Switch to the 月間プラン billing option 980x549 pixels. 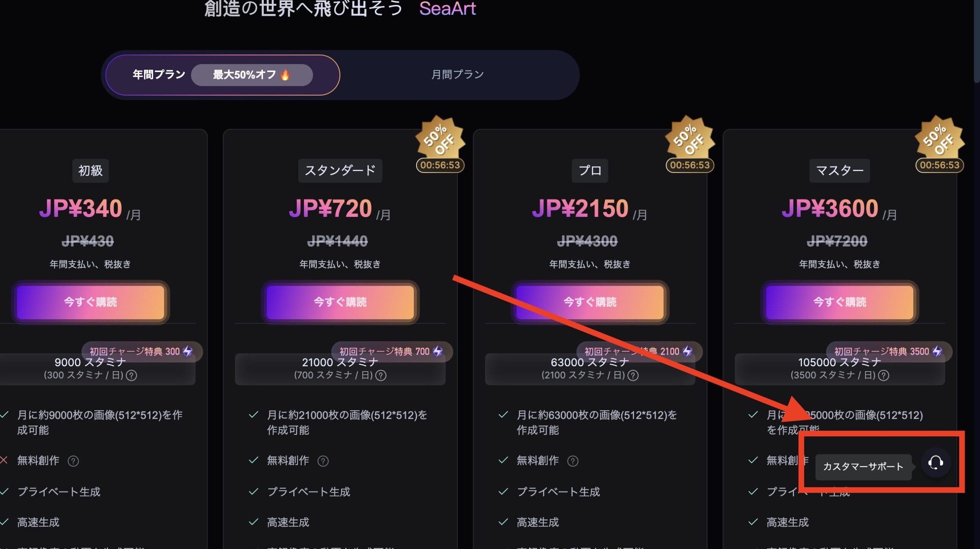[x=457, y=75]
